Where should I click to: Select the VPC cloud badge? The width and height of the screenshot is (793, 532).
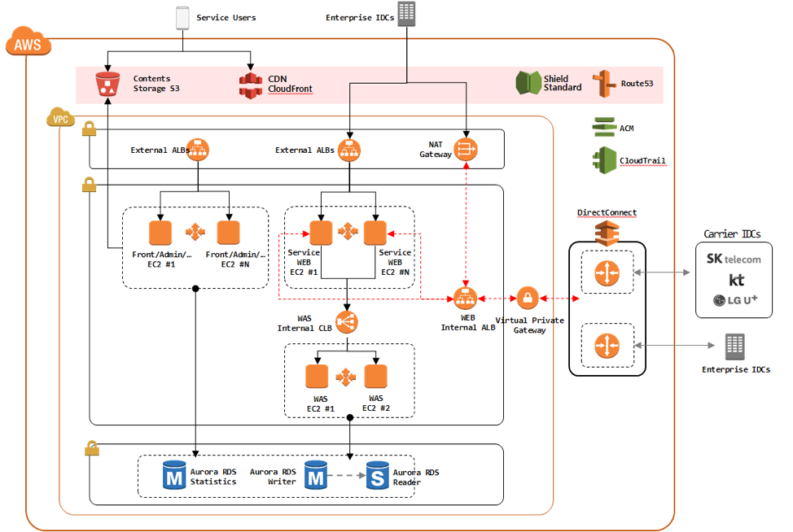point(60,119)
